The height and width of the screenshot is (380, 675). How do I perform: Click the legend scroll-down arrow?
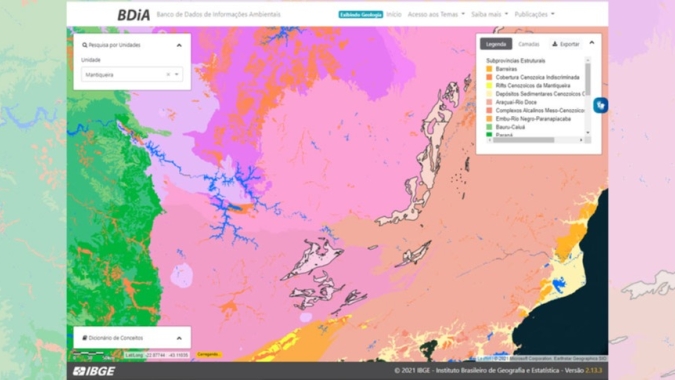588,133
